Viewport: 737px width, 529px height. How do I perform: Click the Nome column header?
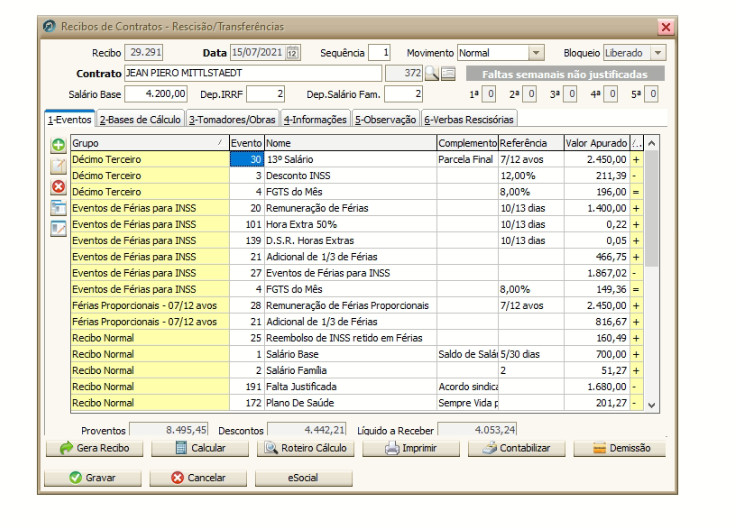click(x=351, y=143)
